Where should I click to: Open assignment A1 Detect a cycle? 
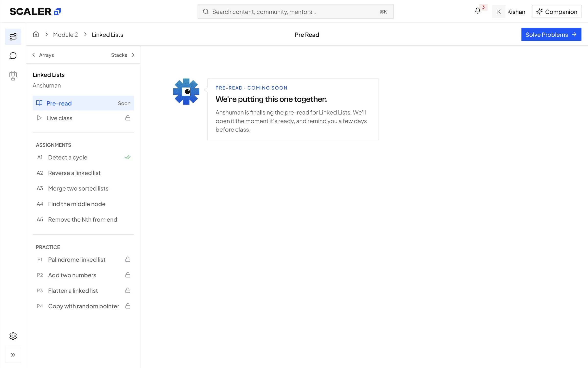tap(83, 157)
